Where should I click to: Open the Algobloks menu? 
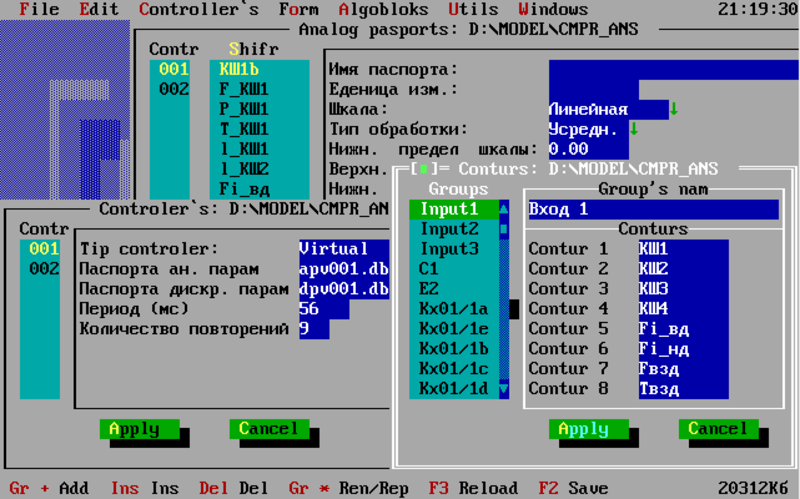pos(384,9)
